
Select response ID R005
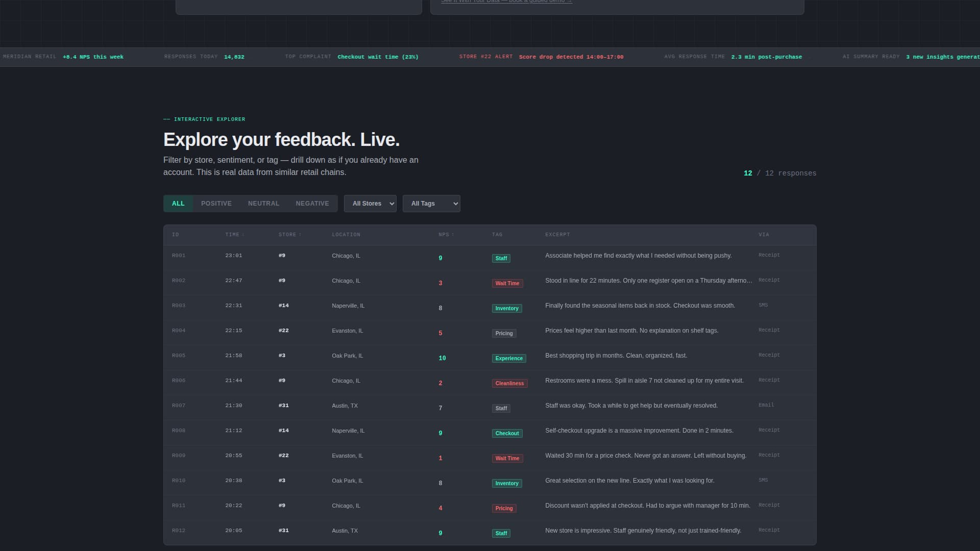(179, 356)
